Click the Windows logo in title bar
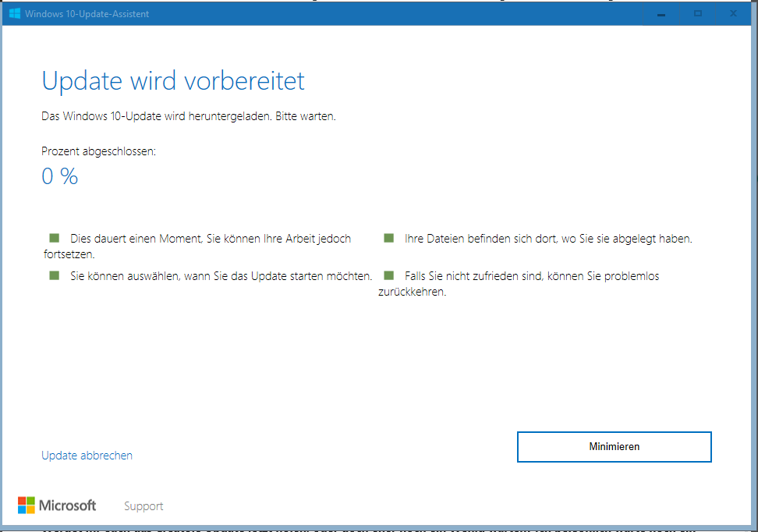 [14, 13]
